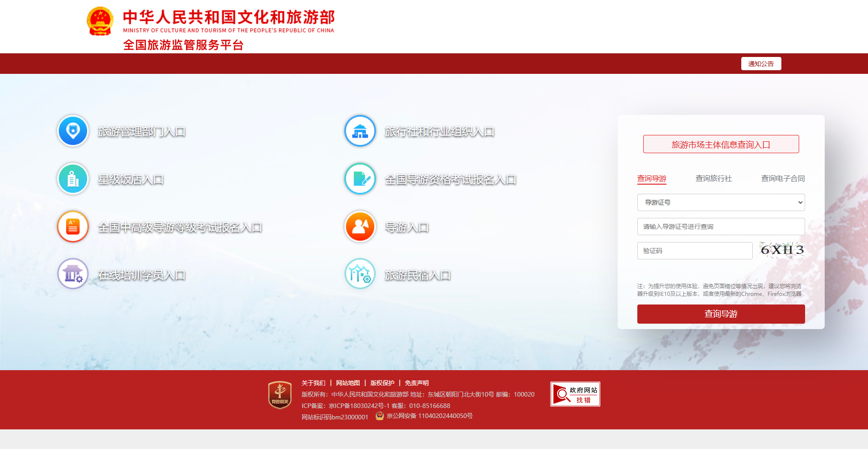Open 通知公告 announcements
Viewport: 868px width, 449px height.
[760, 63]
